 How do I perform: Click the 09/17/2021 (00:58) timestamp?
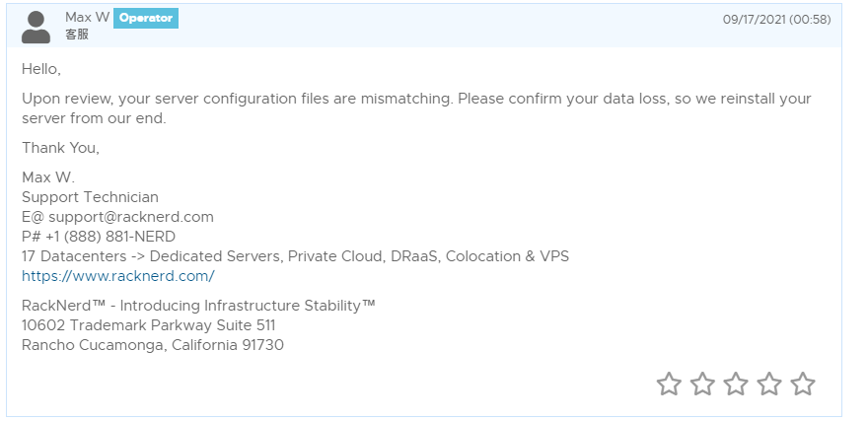776,20
